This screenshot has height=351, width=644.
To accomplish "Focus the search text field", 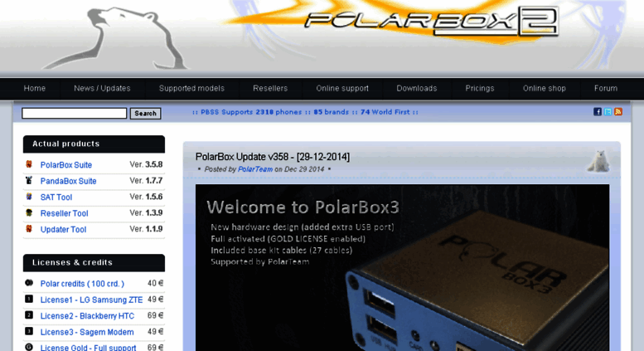I will coord(75,113).
